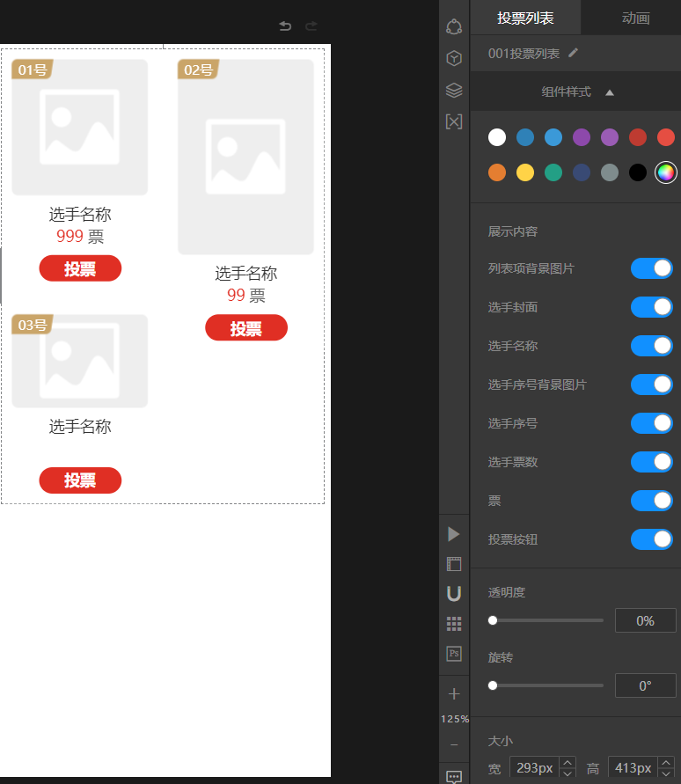The height and width of the screenshot is (784, 681).
Task: Click the undo arrow icon
Action: [x=285, y=26]
